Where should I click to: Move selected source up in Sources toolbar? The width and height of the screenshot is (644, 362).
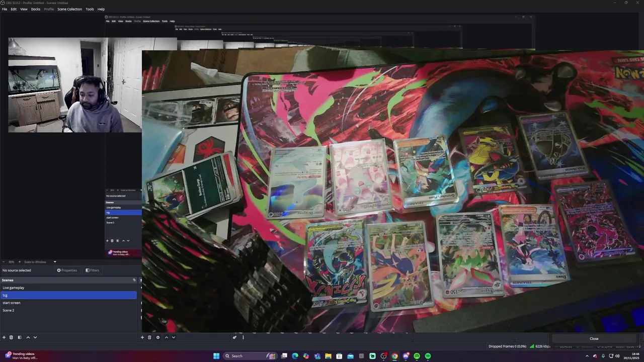click(167, 337)
